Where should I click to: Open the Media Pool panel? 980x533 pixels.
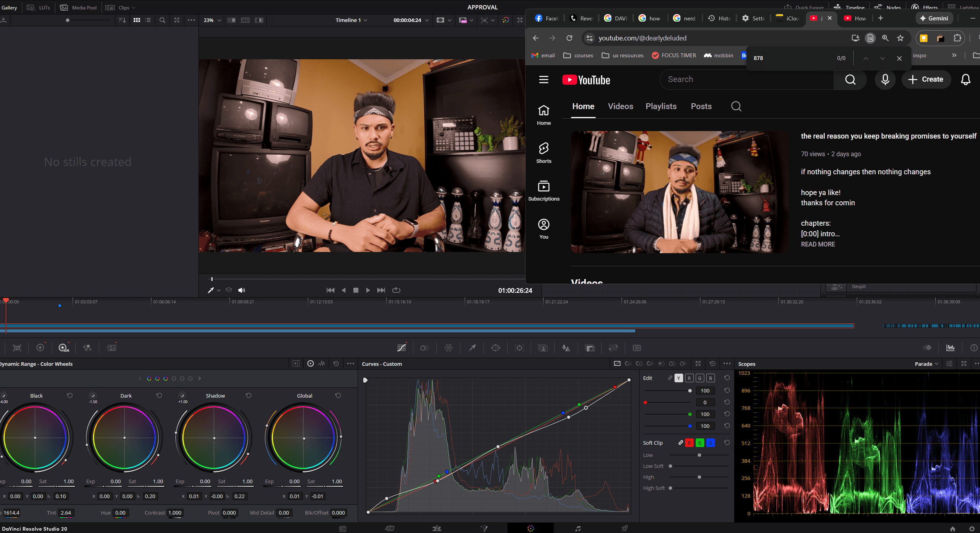(80, 7)
